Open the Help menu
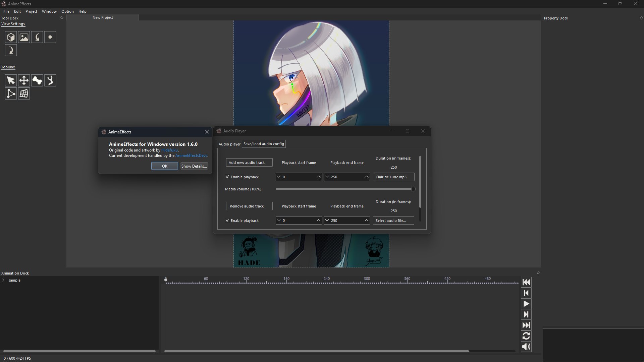This screenshot has height=362, width=644. pos(83,11)
